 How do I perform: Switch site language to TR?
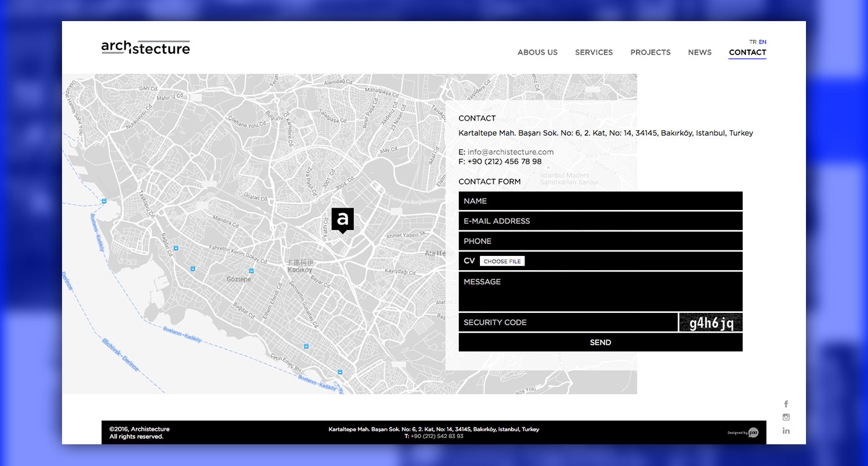[753, 42]
